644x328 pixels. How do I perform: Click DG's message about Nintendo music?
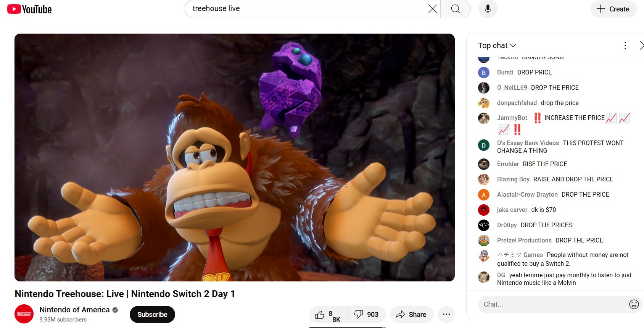pos(564,279)
